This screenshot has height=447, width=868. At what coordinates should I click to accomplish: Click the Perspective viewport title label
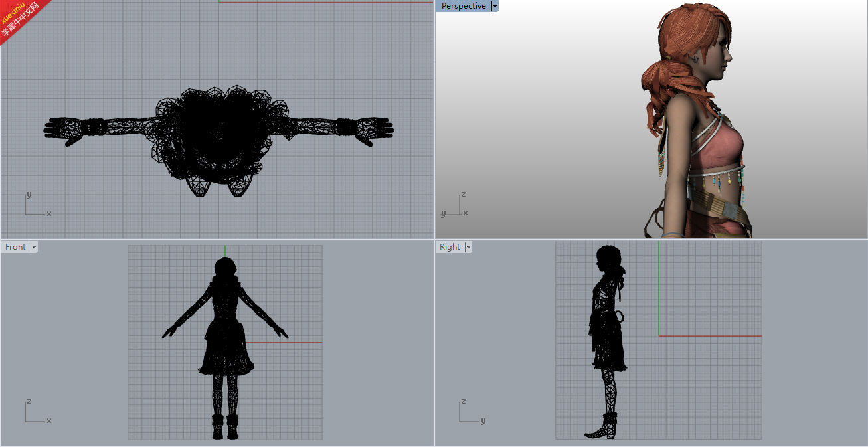click(x=464, y=6)
